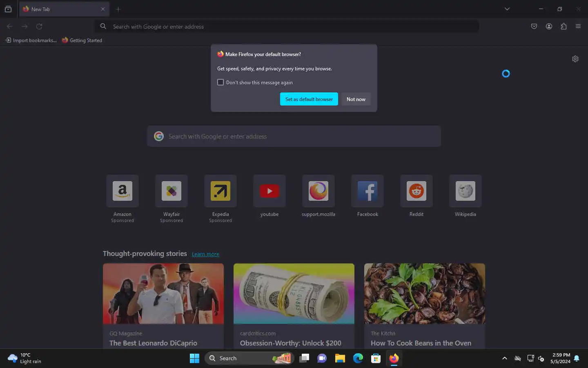
Task: Open Firefox View recent browsing icon
Action: 8,9
